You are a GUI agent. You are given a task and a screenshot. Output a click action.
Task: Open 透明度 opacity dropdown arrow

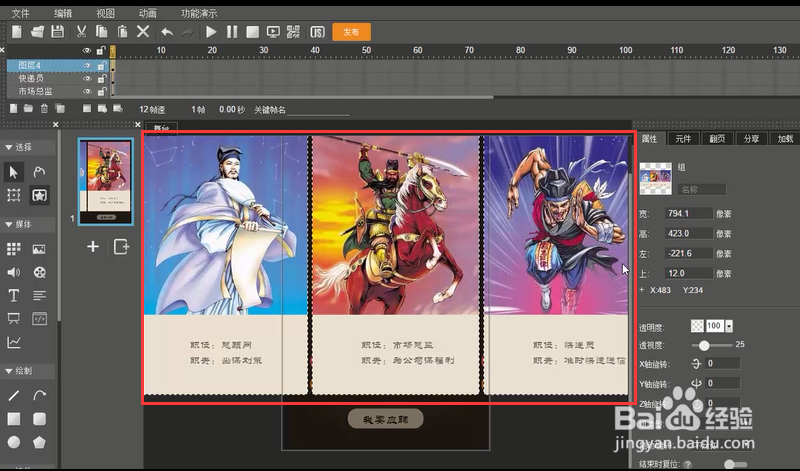[729, 326]
